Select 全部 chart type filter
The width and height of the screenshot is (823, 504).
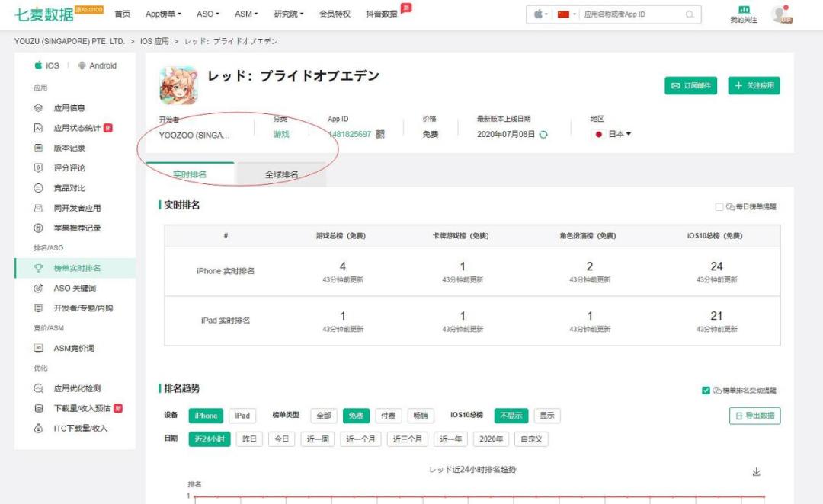pos(324,416)
